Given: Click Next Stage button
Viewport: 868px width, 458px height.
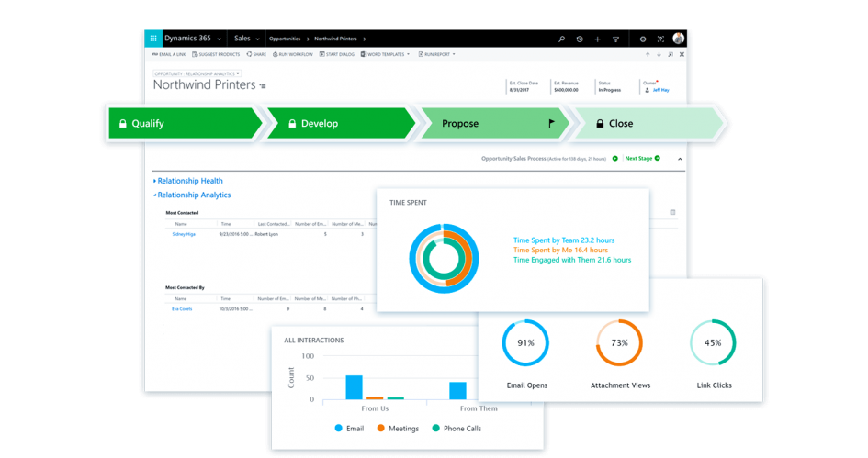Looking at the screenshot, I should click(x=642, y=159).
